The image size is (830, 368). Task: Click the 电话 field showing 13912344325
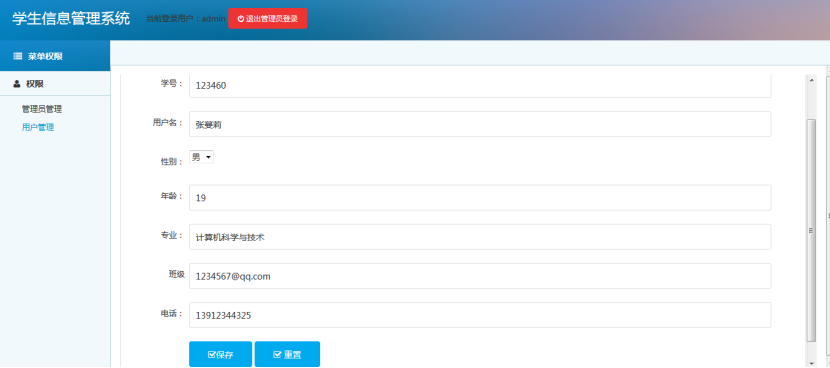pyautogui.click(x=480, y=315)
